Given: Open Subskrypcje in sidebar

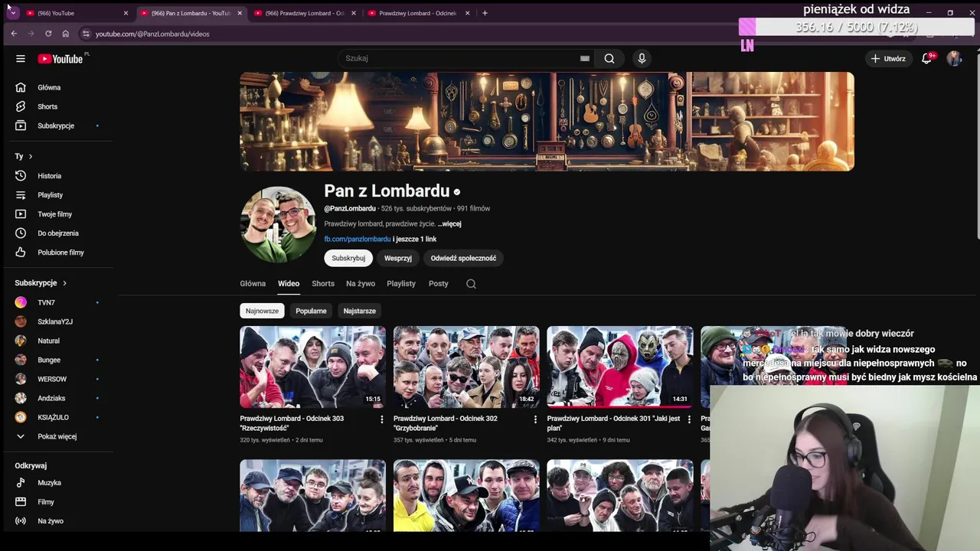Looking at the screenshot, I should point(57,126).
